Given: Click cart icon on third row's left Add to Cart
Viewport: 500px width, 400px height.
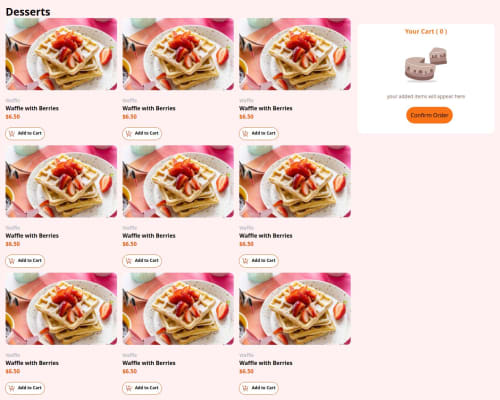Looking at the screenshot, I should tap(12, 388).
